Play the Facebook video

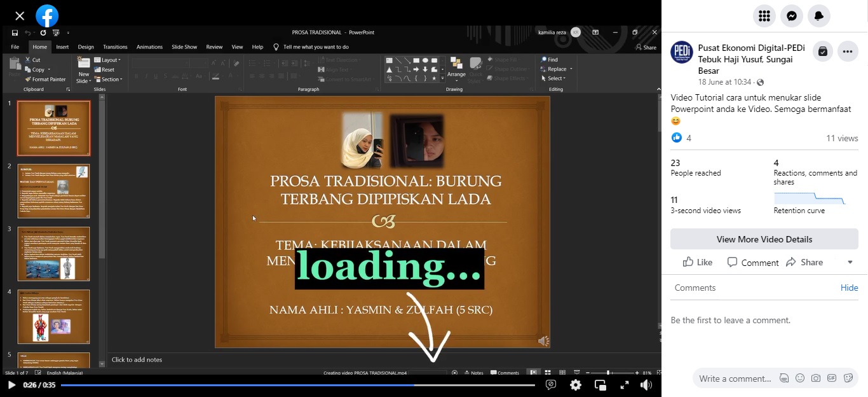click(11, 385)
